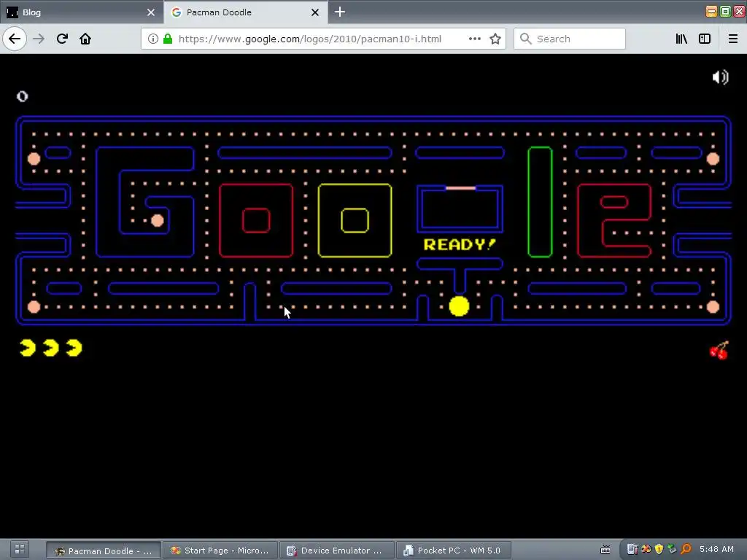Close the Pacman Doodle tab

(315, 12)
